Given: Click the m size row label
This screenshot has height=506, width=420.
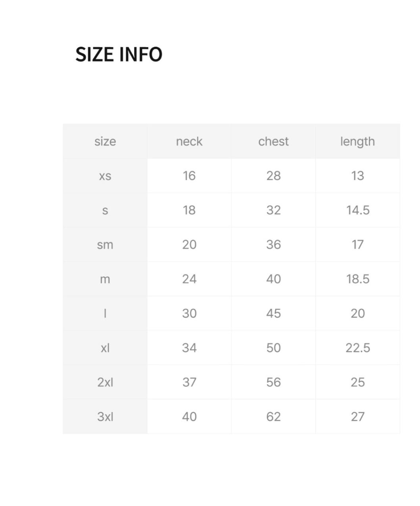Looking at the screenshot, I should (x=105, y=279).
